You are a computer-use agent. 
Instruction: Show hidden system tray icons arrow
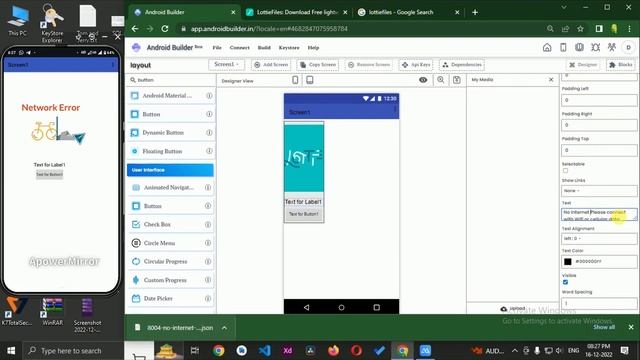[515, 351]
